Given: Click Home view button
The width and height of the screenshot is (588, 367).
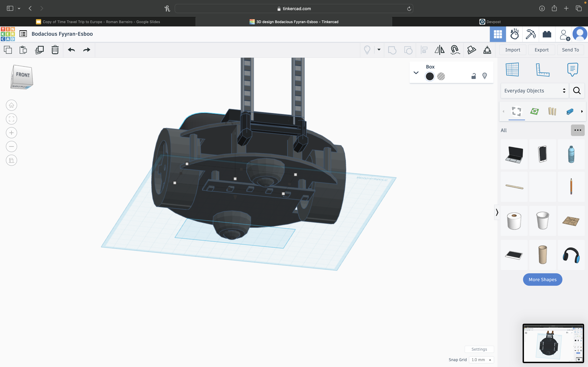Looking at the screenshot, I should click(11, 105).
